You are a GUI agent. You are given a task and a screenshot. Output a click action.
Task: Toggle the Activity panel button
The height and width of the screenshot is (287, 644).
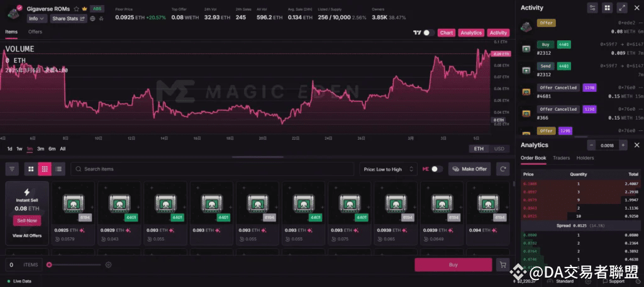[x=498, y=33]
